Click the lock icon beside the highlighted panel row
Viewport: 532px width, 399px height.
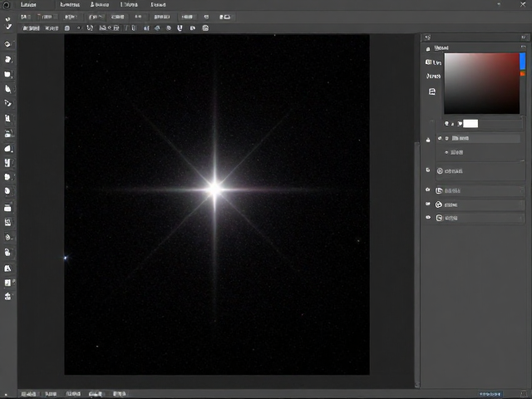(x=428, y=140)
